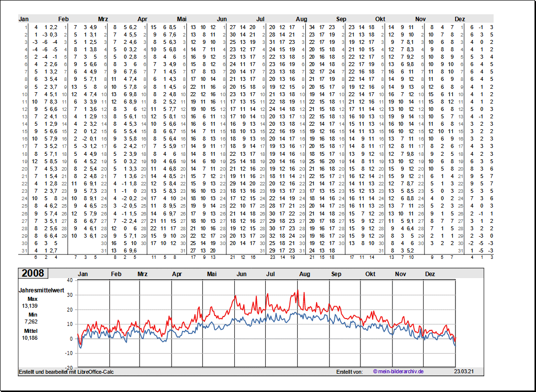This screenshot has width=536, height=392.
Task: Select the Mrz column heading in the table
Action: pos(103,19)
